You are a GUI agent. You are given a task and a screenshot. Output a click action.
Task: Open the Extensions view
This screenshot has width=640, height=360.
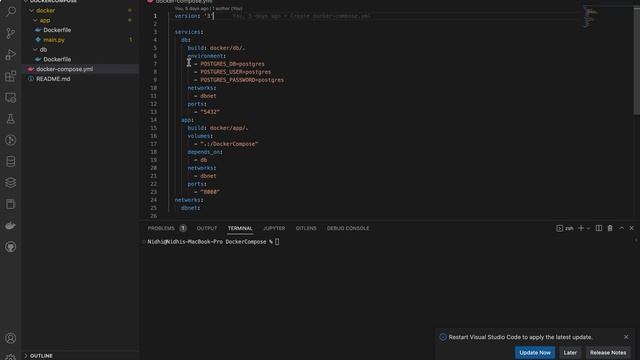tap(11, 76)
